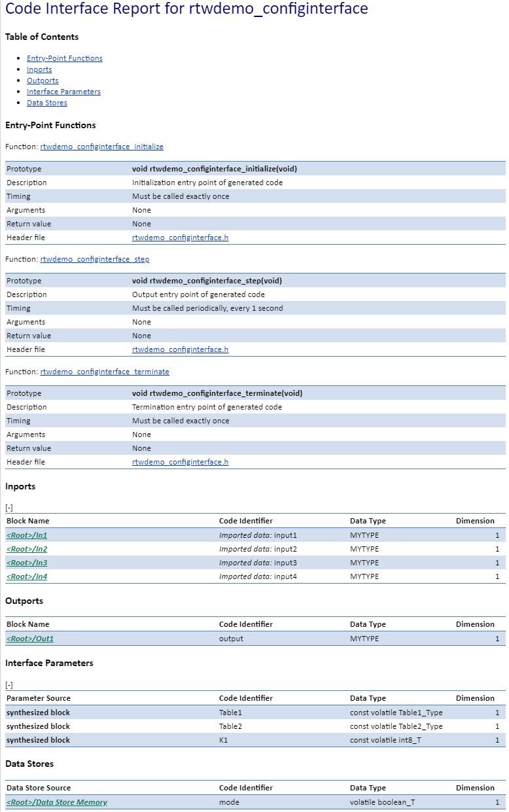Open rtwdemo_configinterface_initialize function link

click(102, 147)
